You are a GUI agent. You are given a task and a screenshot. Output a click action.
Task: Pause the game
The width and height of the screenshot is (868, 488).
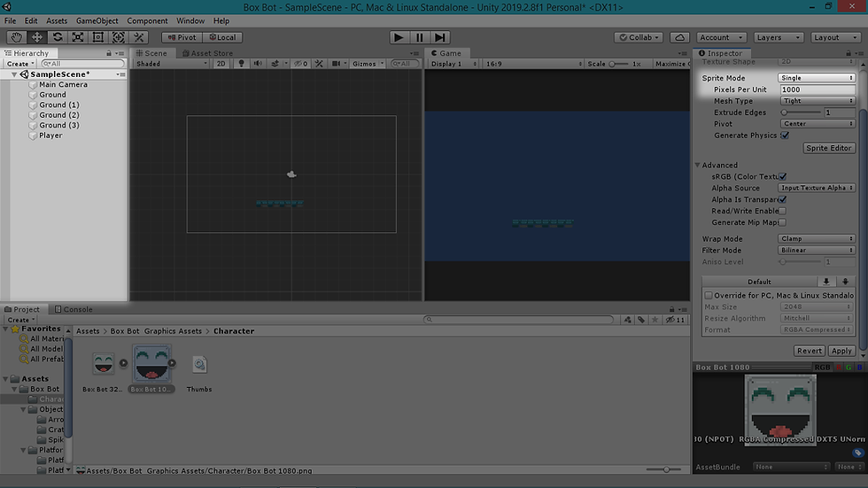click(x=419, y=37)
